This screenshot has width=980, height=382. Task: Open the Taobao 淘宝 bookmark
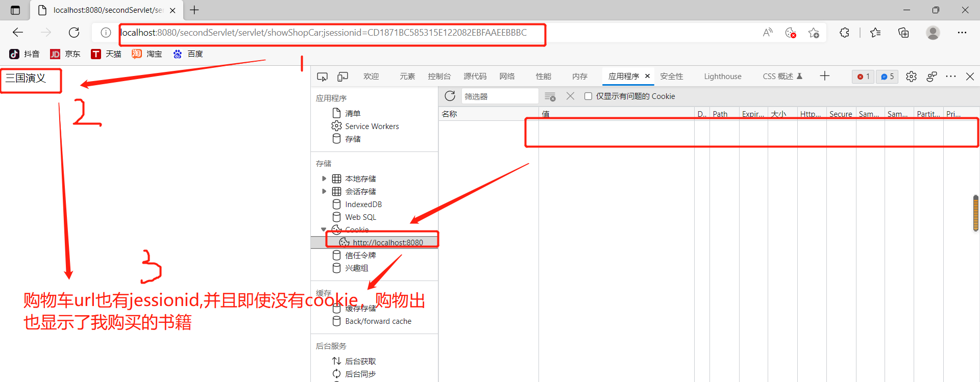coord(146,54)
